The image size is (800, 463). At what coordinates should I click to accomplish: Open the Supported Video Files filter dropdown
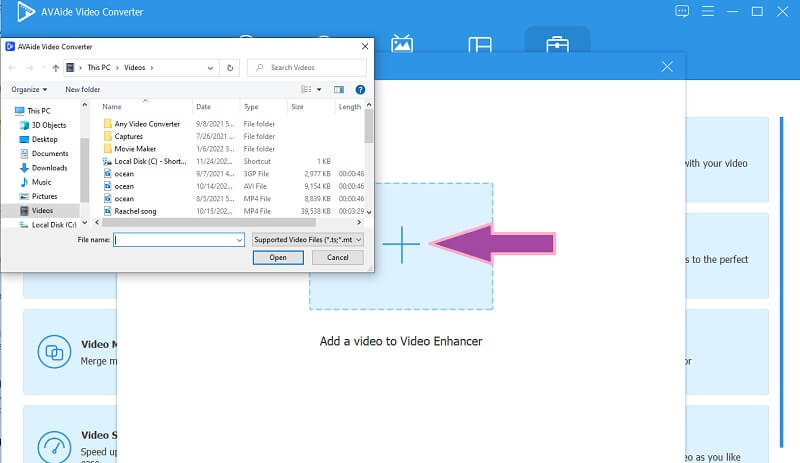coord(308,239)
